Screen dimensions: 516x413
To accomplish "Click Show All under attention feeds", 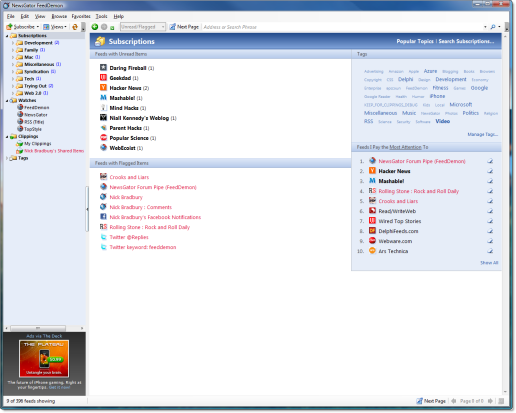I will (x=489, y=263).
